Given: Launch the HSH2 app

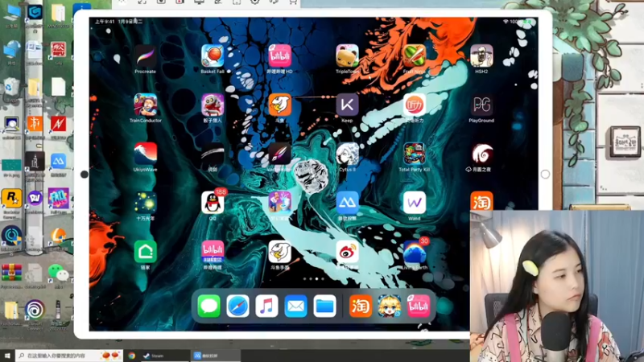Looking at the screenshot, I should coord(481,56).
